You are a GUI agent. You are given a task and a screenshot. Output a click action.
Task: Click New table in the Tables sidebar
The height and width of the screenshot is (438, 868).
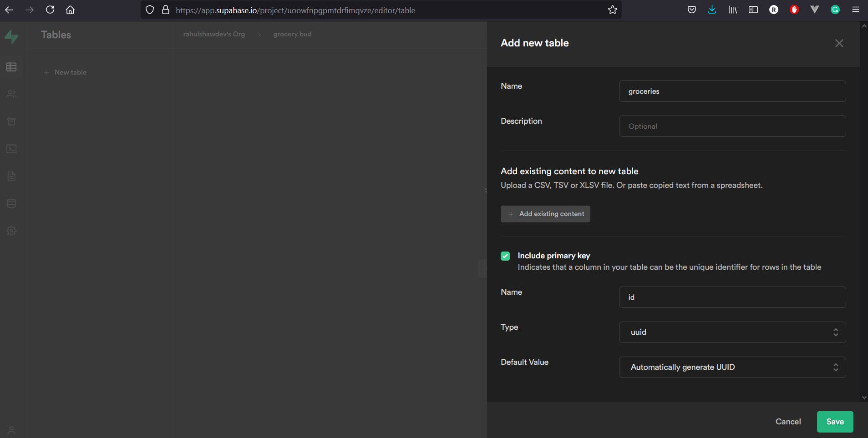tap(65, 72)
